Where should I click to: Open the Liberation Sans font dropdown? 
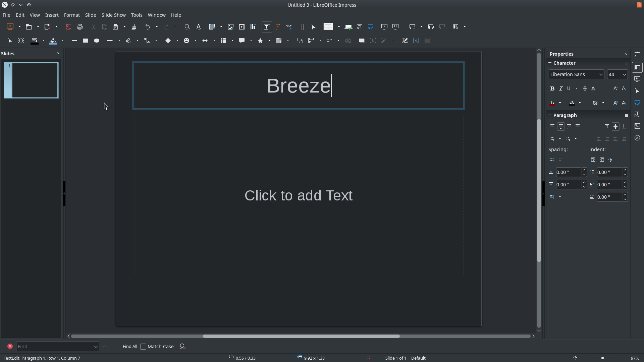(x=601, y=74)
